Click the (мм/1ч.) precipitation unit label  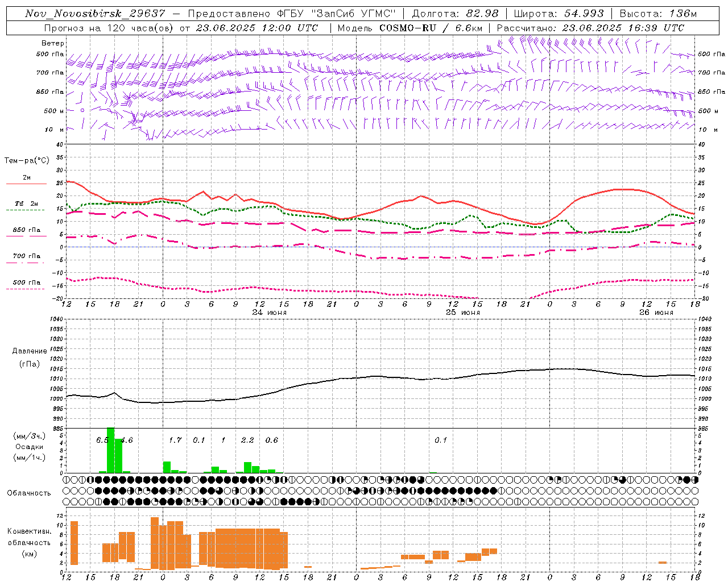point(30,457)
